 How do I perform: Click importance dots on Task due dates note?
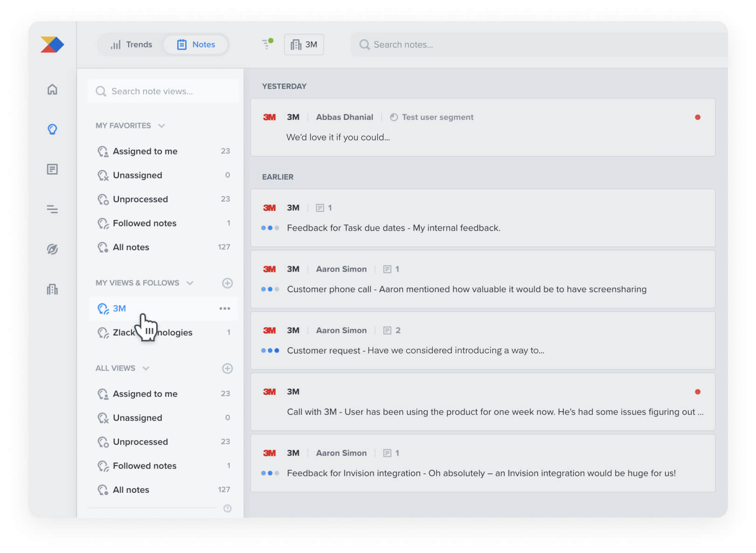pyautogui.click(x=270, y=228)
